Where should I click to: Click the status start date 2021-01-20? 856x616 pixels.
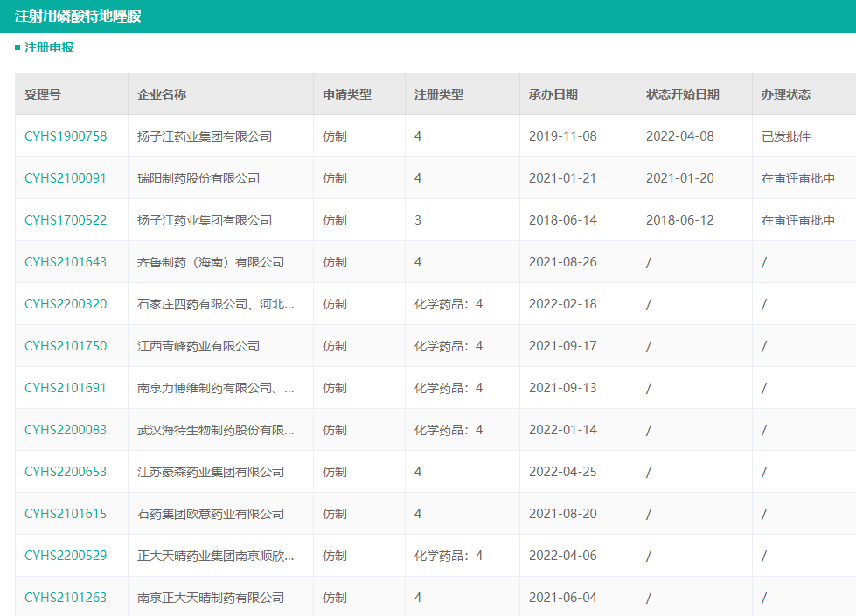[680, 178]
